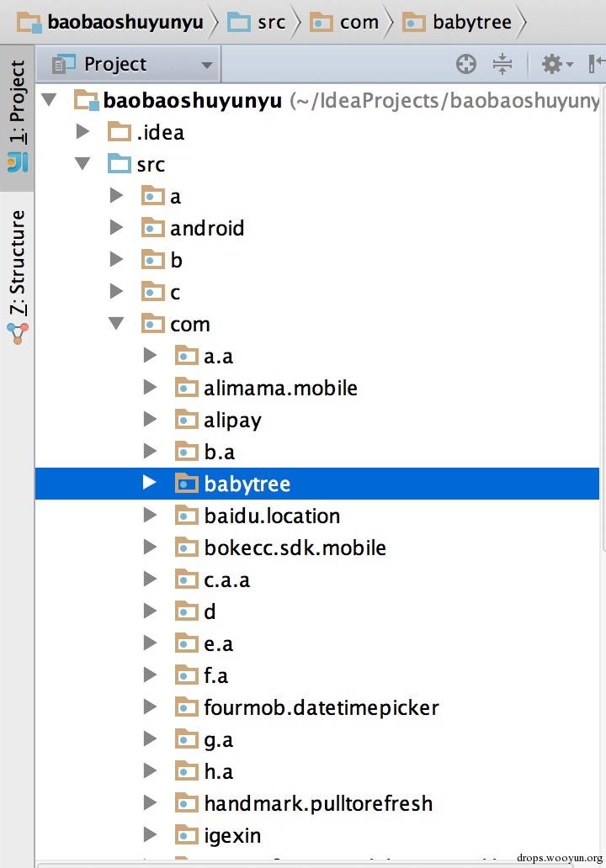Viewport: 606px width, 868px height.
Task: Select the baidu.location package
Action: [x=272, y=516]
